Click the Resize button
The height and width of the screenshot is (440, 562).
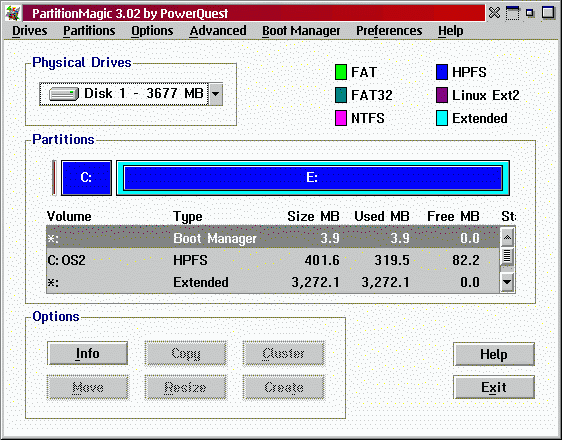pyautogui.click(x=185, y=387)
